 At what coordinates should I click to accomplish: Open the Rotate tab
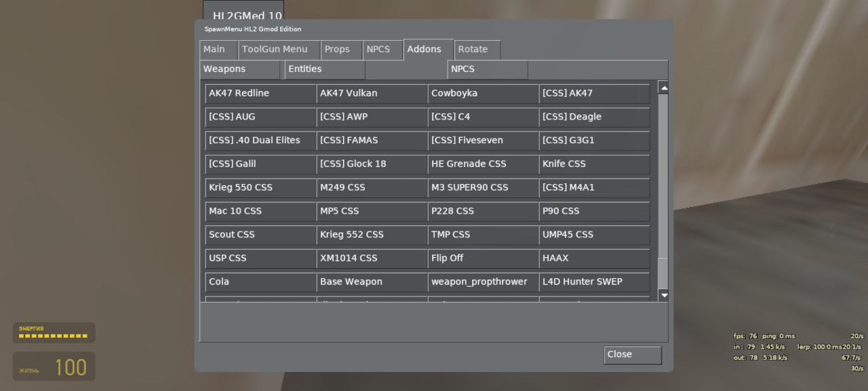[477, 50]
